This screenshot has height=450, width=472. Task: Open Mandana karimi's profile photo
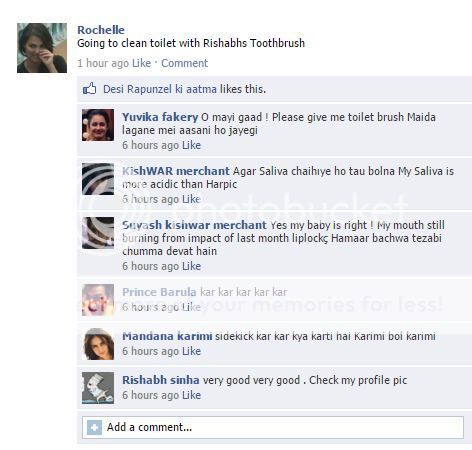pos(98,344)
